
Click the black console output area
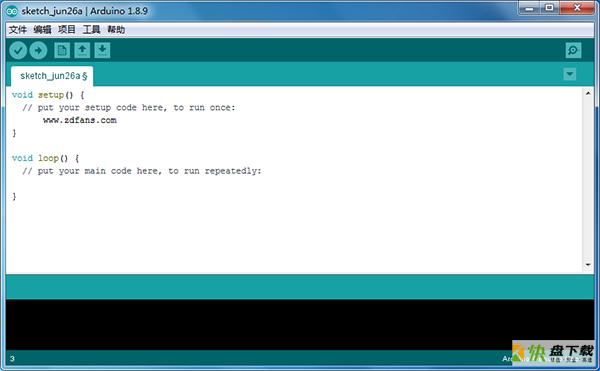[300, 324]
